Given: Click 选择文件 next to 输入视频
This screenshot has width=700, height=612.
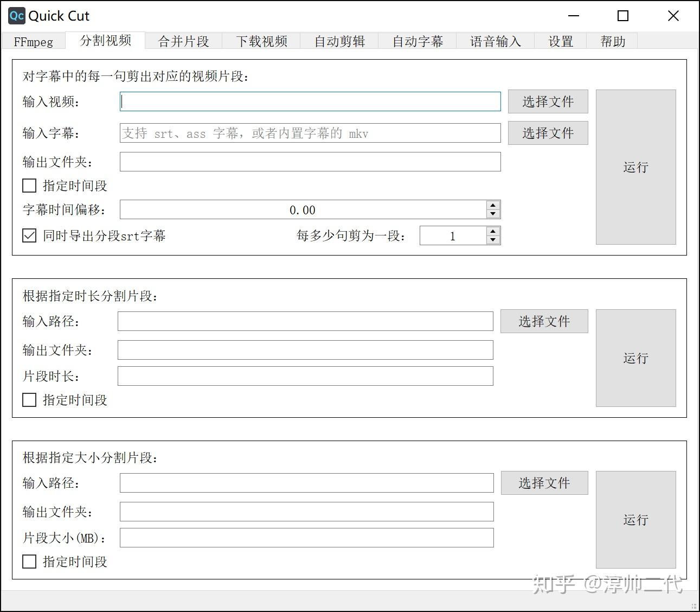Looking at the screenshot, I should (548, 101).
